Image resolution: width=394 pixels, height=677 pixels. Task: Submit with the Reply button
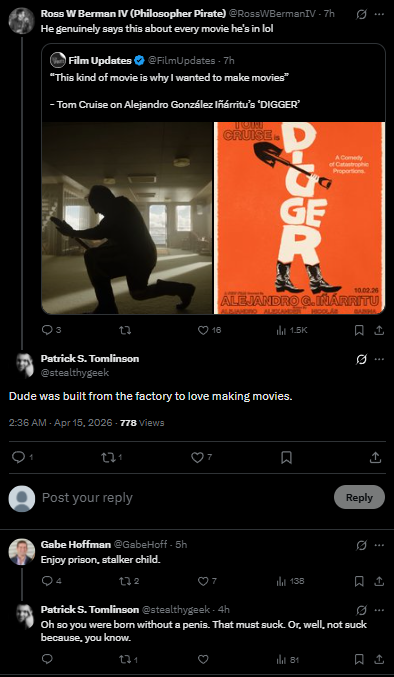click(x=359, y=497)
